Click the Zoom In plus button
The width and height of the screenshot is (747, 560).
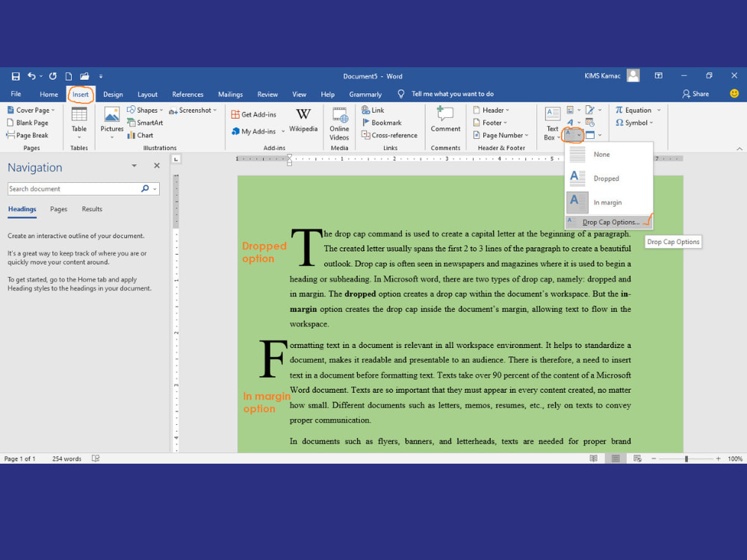(718, 459)
